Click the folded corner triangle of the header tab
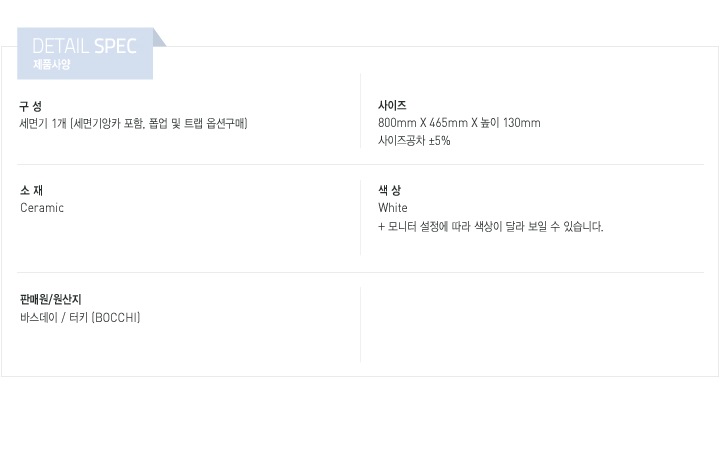Screen dimensions: 720x462 (x=159, y=38)
